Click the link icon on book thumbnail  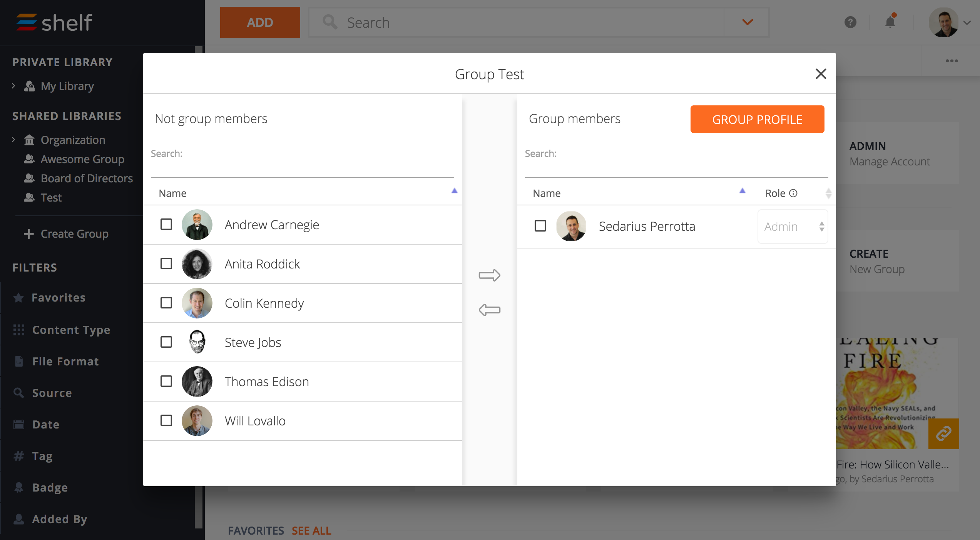(943, 433)
